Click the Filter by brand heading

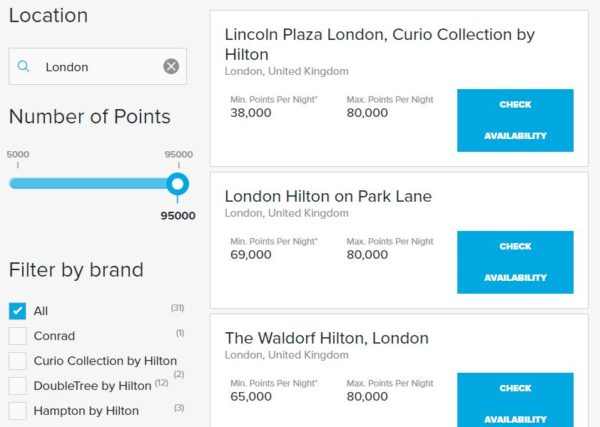click(76, 270)
